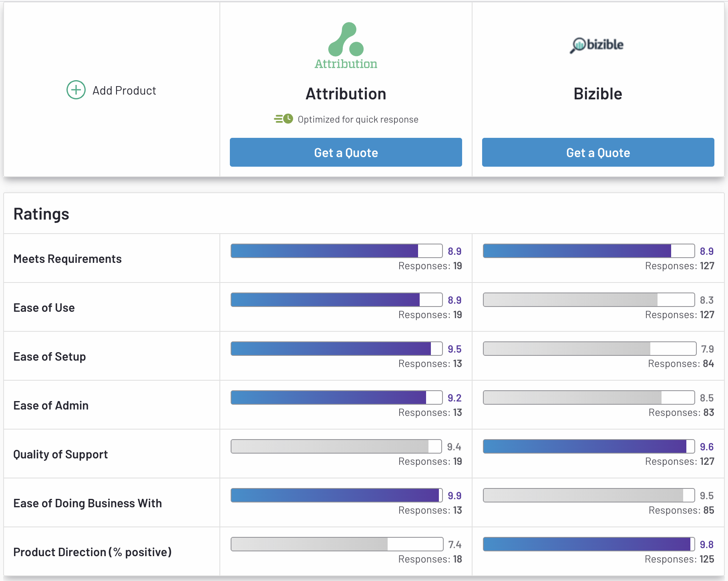The height and width of the screenshot is (581, 728).
Task: Click Product Direction (% positive) label
Action: (93, 552)
